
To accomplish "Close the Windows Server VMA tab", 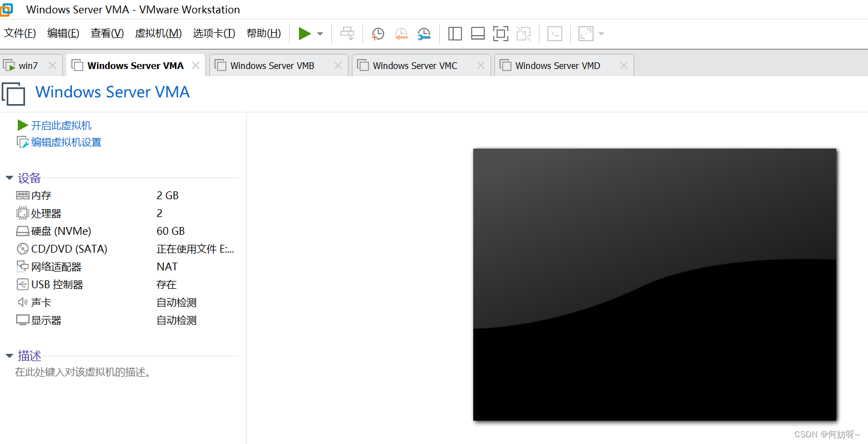I will [195, 66].
